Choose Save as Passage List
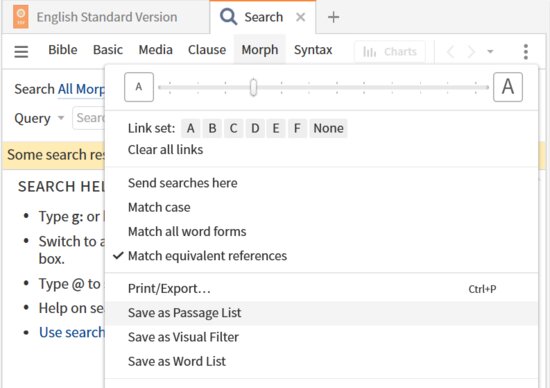 click(321, 313)
